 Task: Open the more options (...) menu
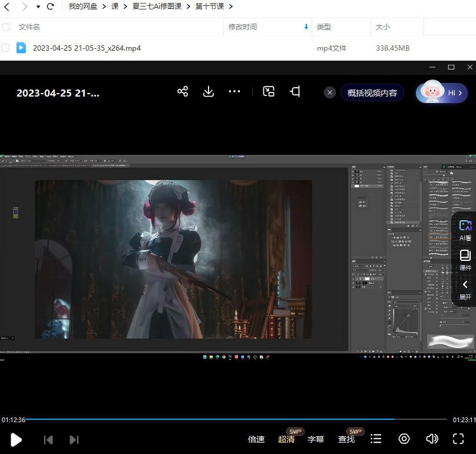tap(234, 91)
